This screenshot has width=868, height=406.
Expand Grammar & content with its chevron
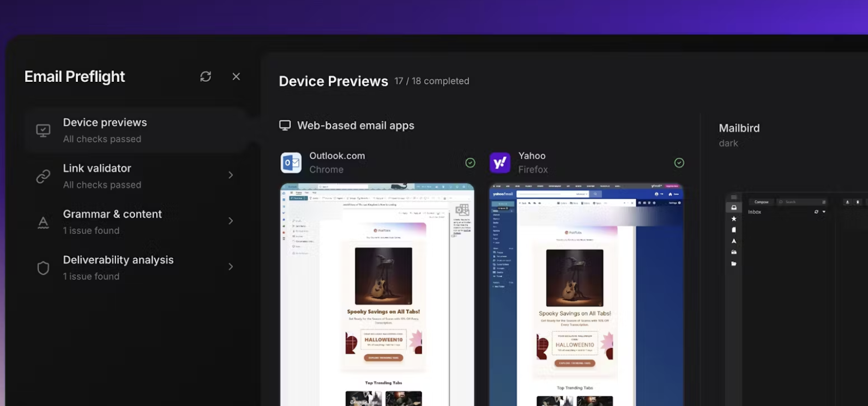231,221
